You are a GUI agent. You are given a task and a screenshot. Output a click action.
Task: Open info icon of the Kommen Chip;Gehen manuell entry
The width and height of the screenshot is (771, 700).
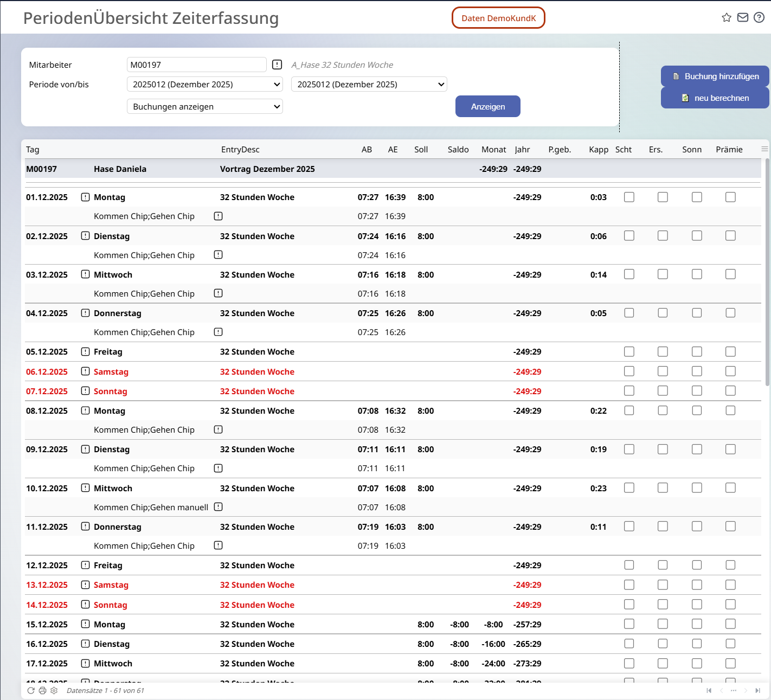[218, 507]
